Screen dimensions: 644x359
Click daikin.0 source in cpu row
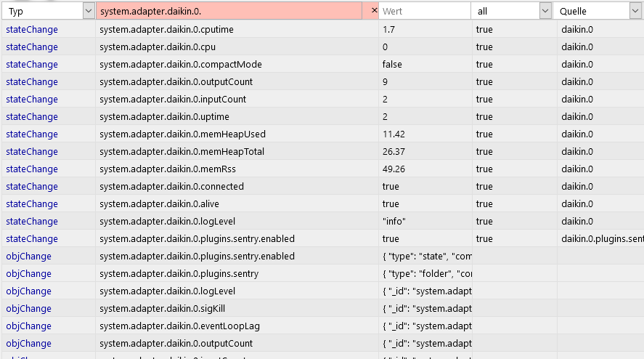pyautogui.click(x=577, y=47)
